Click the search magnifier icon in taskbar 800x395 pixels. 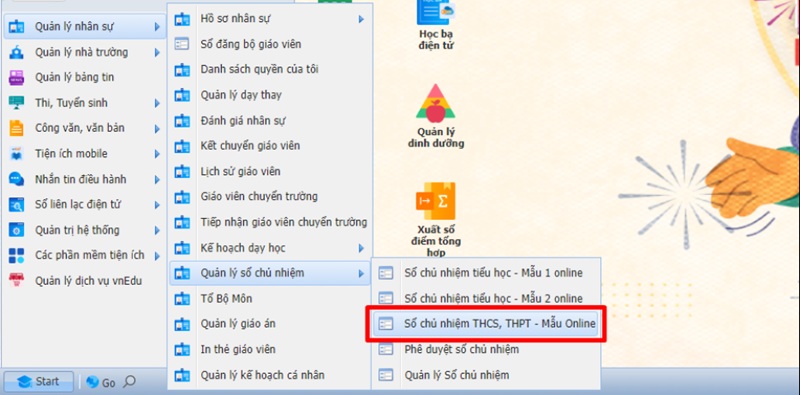coord(130,381)
